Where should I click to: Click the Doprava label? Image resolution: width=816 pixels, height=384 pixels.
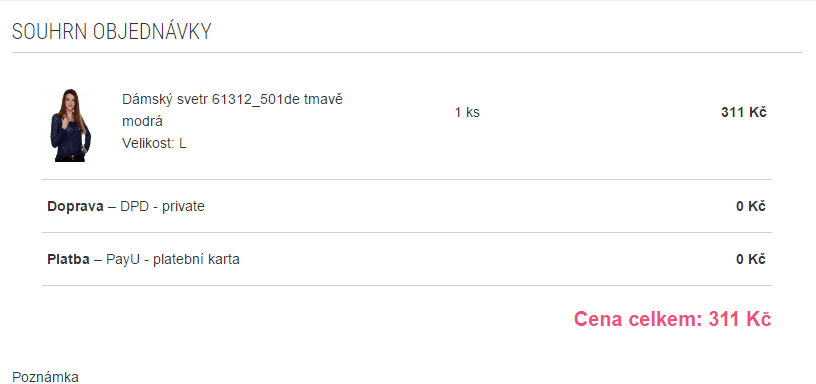(75, 207)
